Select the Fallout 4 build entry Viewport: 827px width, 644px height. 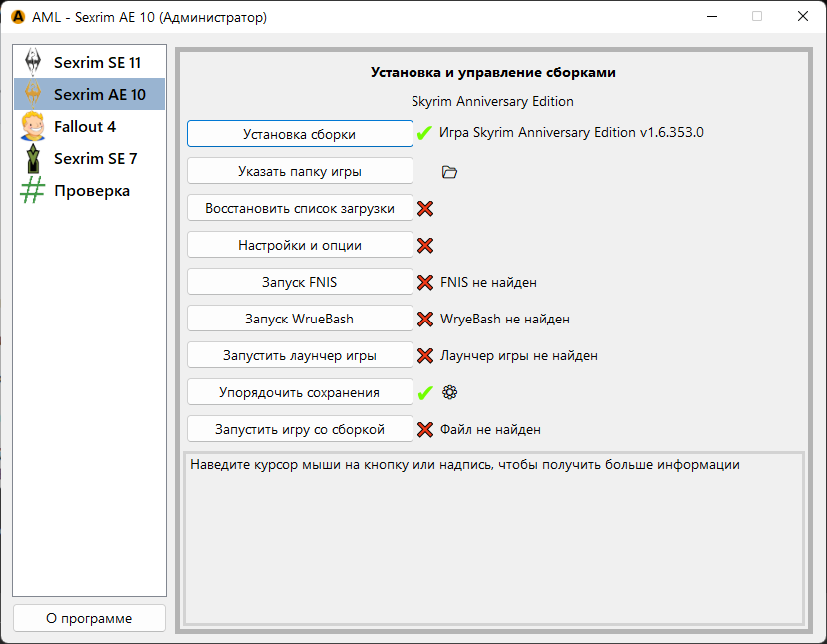(x=84, y=127)
